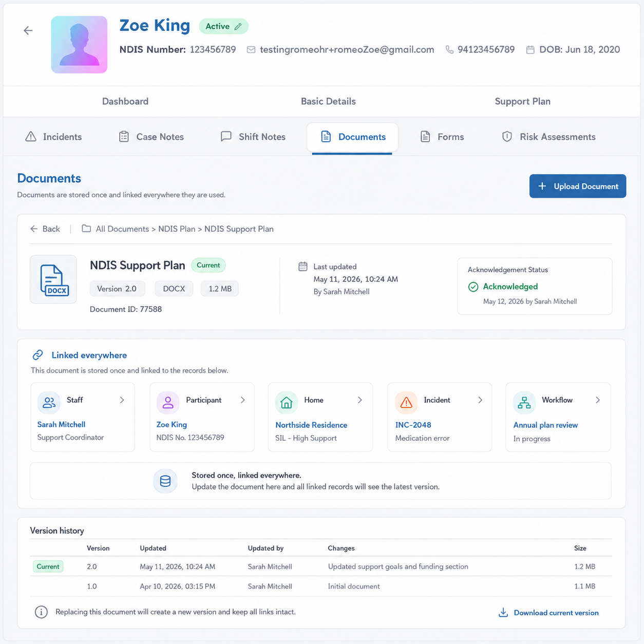Expand the Participant card chevron
Image resolution: width=644 pixels, height=644 pixels.
(x=242, y=400)
